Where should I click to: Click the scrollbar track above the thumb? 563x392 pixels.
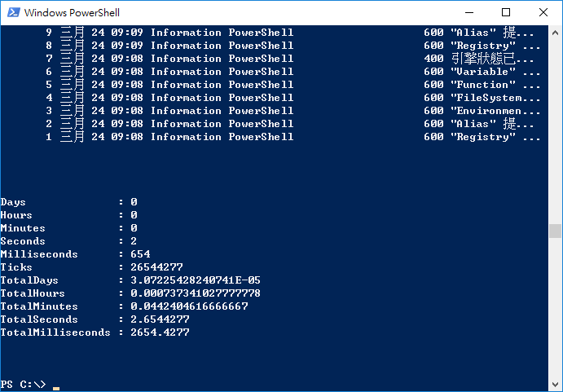(x=555, y=131)
